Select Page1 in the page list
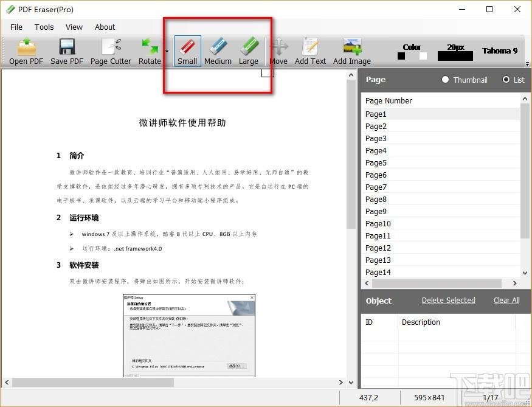532x407 pixels. click(442, 114)
